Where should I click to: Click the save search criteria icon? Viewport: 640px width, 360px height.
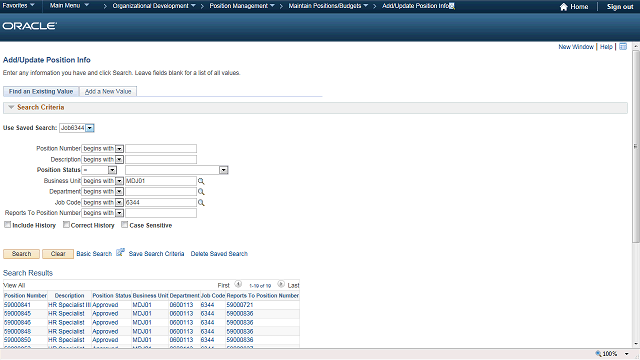click(120, 253)
